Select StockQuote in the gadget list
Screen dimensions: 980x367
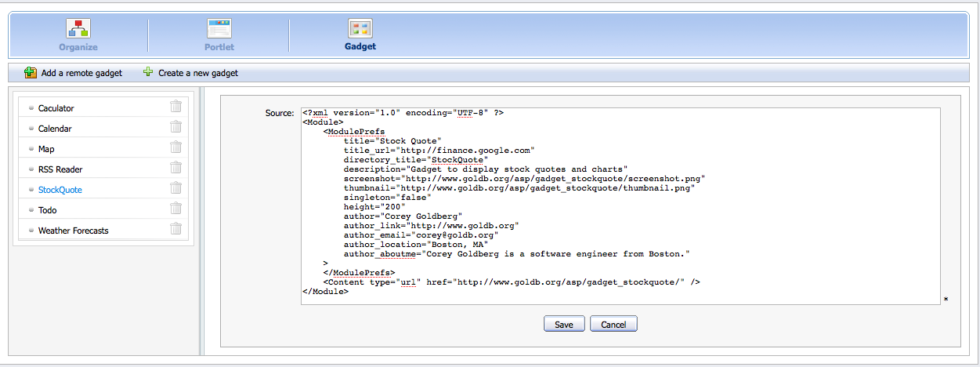coord(60,190)
